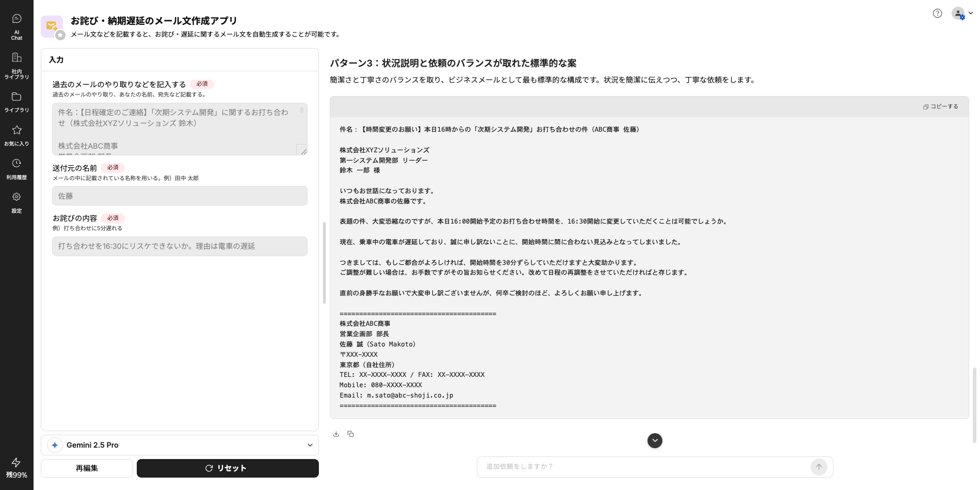Viewport: 980px width, 490px height.
Task: Open AI Chat from the sidebar
Action: [x=17, y=26]
